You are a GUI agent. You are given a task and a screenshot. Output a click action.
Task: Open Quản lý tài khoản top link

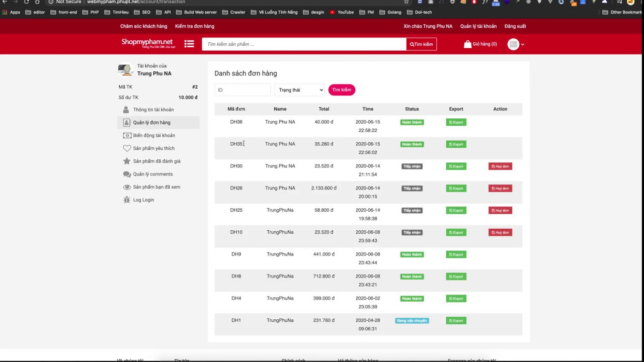478,26
